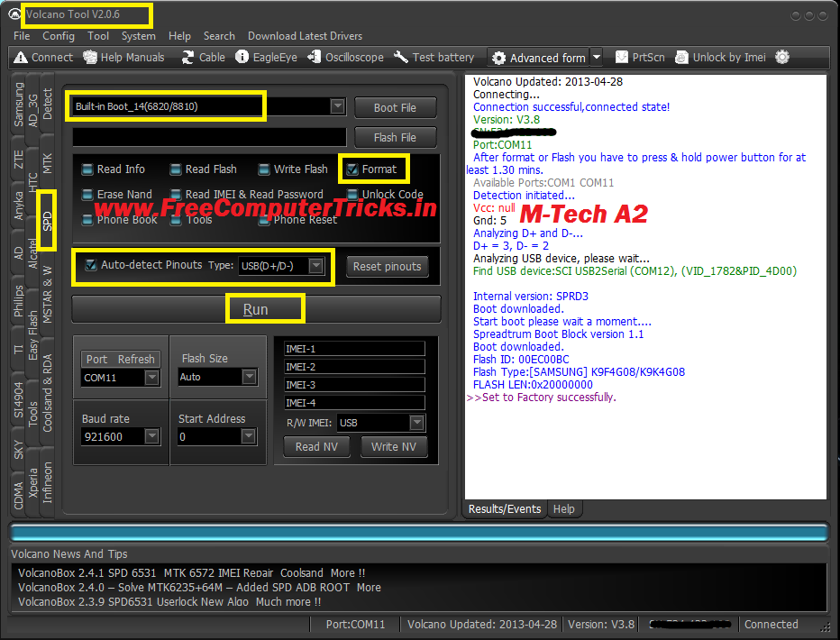Screen dimensions: 840x640
Task: Click the Write NV button
Action: pos(394,447)
